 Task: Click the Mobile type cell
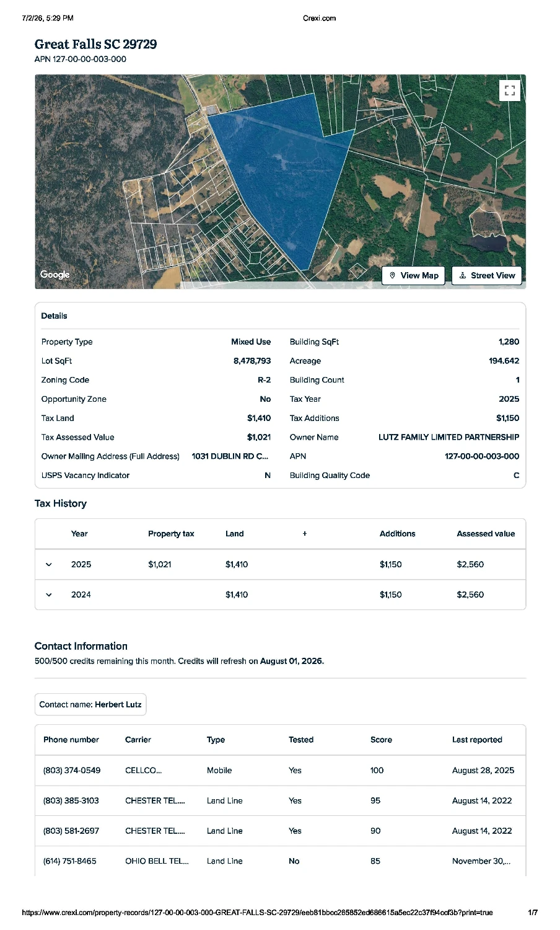pyautogui.click(x=219, y=771)
